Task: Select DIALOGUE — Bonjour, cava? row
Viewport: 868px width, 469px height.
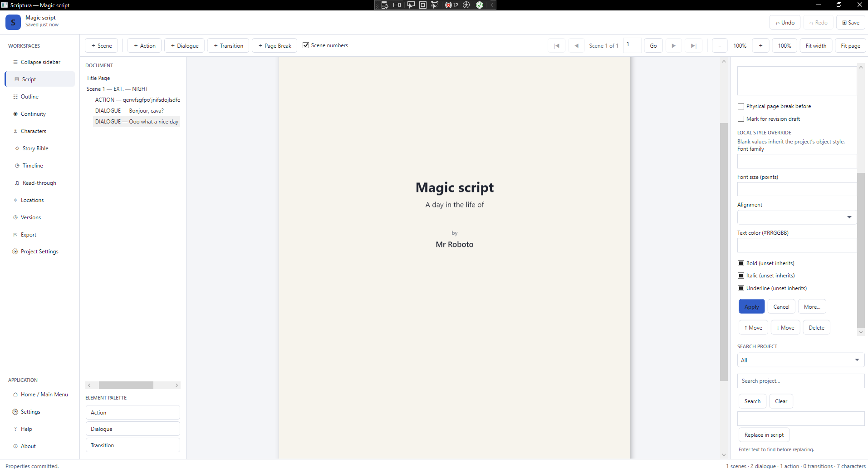Action: coord(129,111)
